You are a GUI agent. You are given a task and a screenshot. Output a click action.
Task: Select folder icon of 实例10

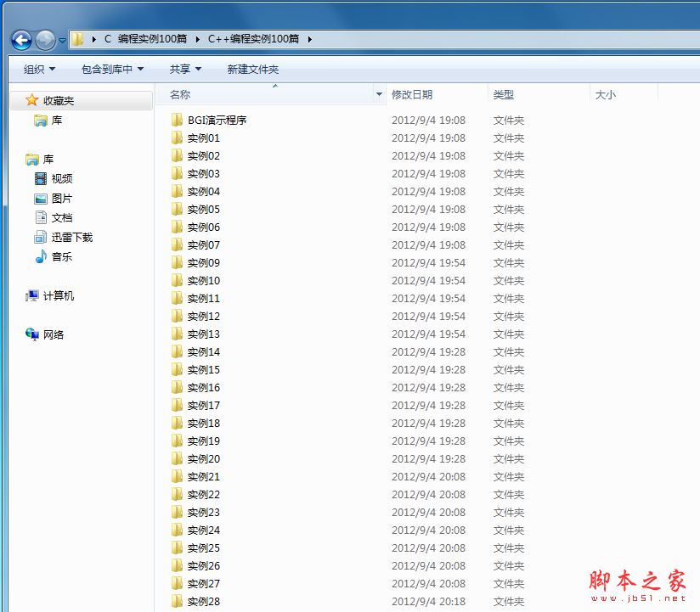point(178,280)
